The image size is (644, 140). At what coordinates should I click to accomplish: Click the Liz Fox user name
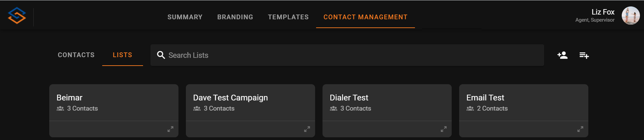pyautogui.click(x=603, y=12)
